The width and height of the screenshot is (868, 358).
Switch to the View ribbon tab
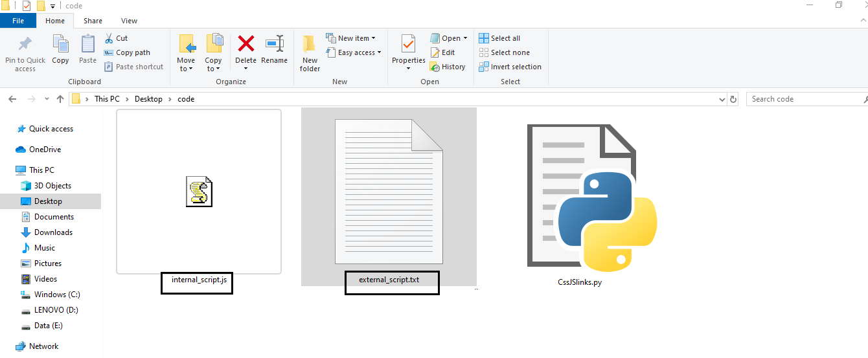pos(129,21)
